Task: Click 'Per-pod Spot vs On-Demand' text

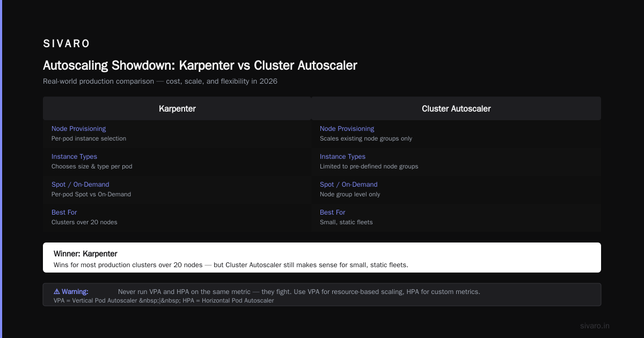Action: pos(91,194)
